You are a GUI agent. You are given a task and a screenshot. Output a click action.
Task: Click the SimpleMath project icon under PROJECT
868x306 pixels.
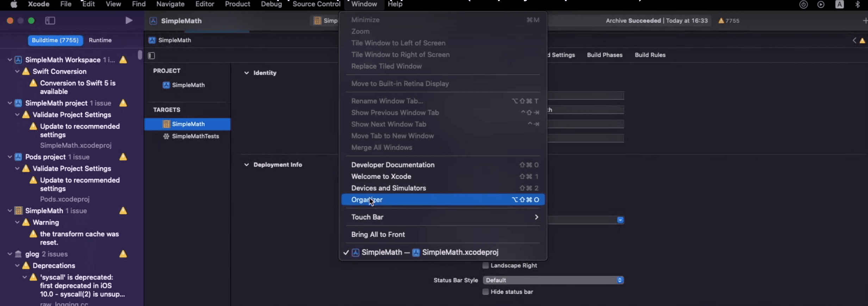pyautogui.click(x=166, y=85)
